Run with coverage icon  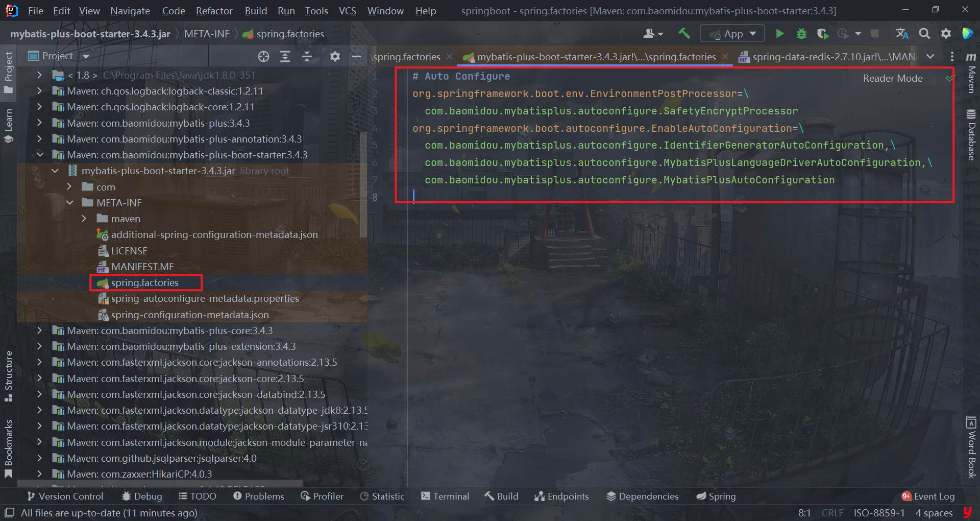coord(822,34)
